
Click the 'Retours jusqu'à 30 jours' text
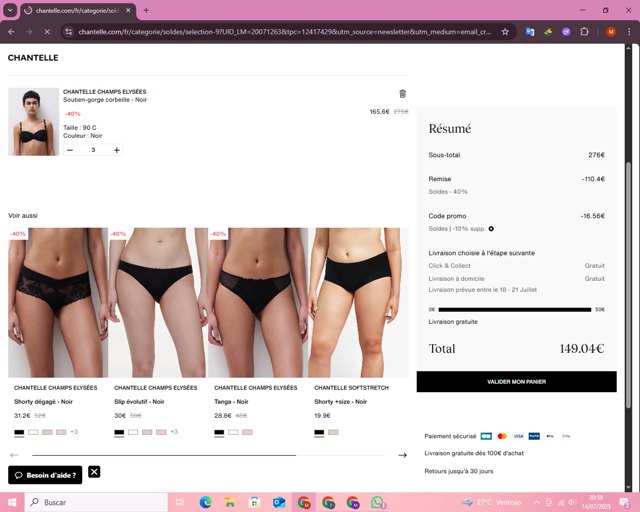pyautogui.click(x=459, y=471)
